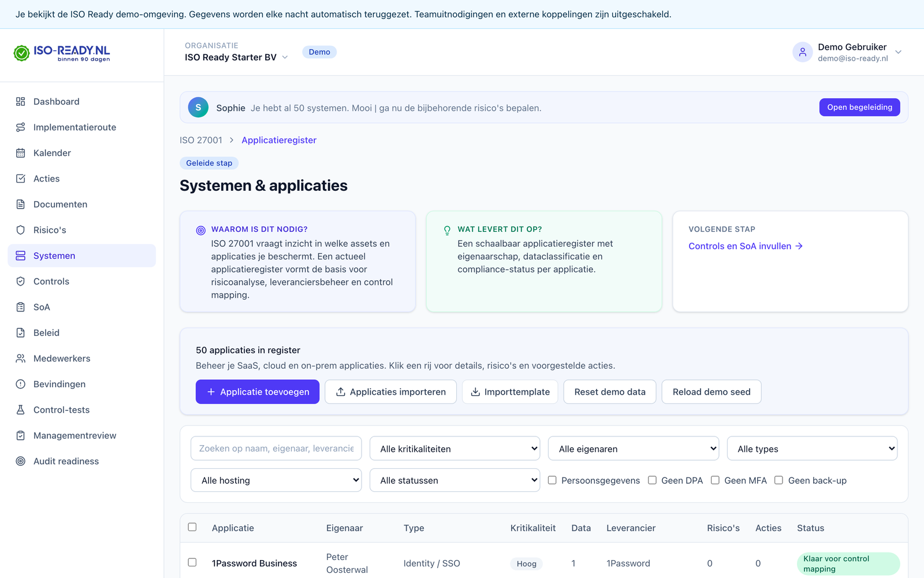Tick the Geen MFA checkbox

coord(715,480)
